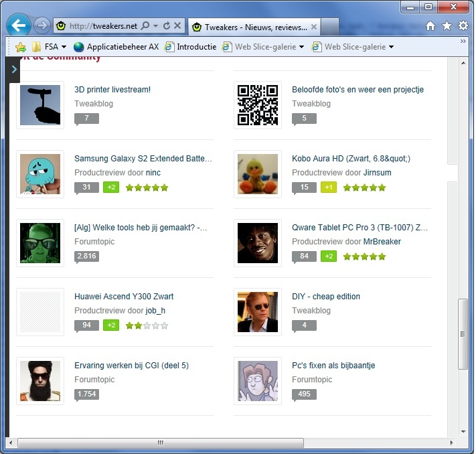Open Pc's fixen als bijbaantje forum topic
The image size is (476, 454).
(333, 366)
